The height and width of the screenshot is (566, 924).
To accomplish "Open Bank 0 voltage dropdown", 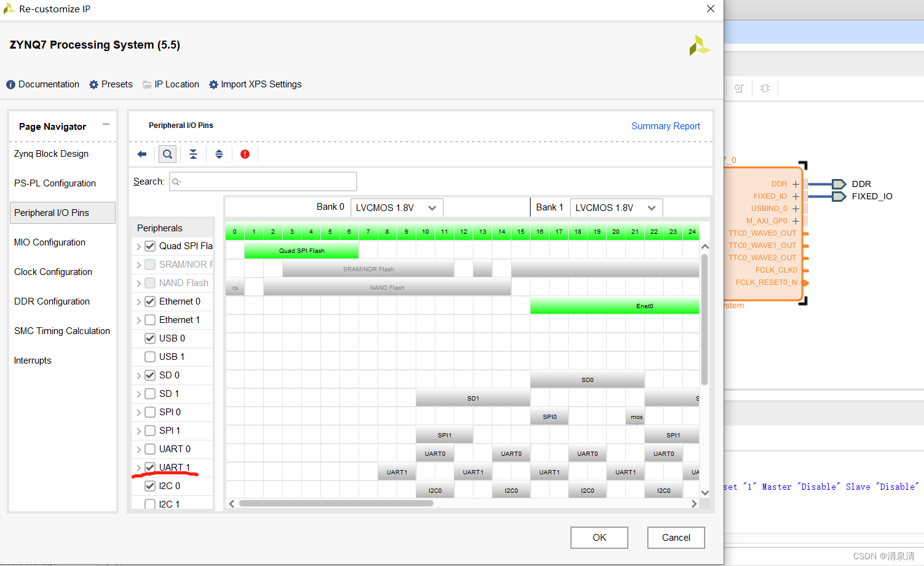I will (x=397, y=208).
